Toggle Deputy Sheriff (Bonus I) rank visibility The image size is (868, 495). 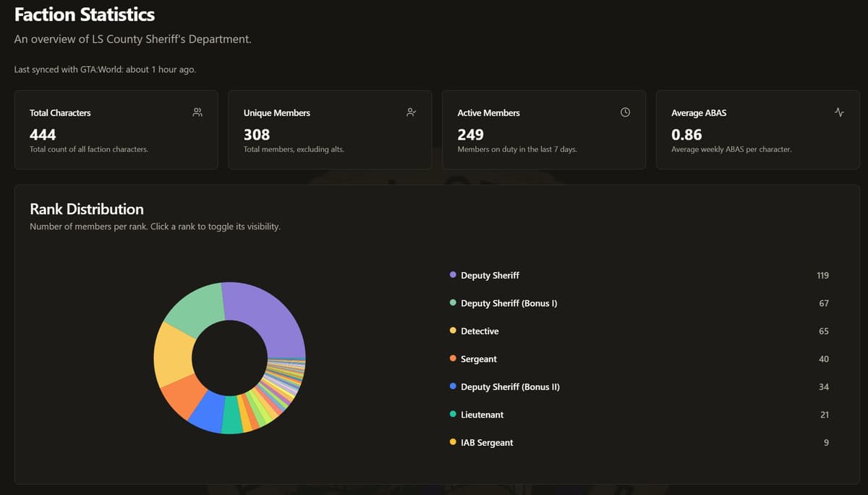pyautogui.click(x=509, y=302)
